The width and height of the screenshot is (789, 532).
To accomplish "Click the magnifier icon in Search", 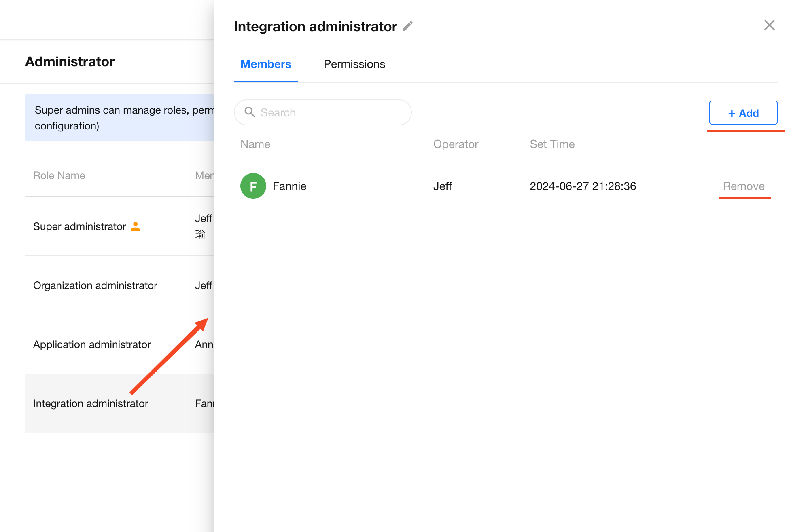I will pyautogui.click(x=250, y=112).
